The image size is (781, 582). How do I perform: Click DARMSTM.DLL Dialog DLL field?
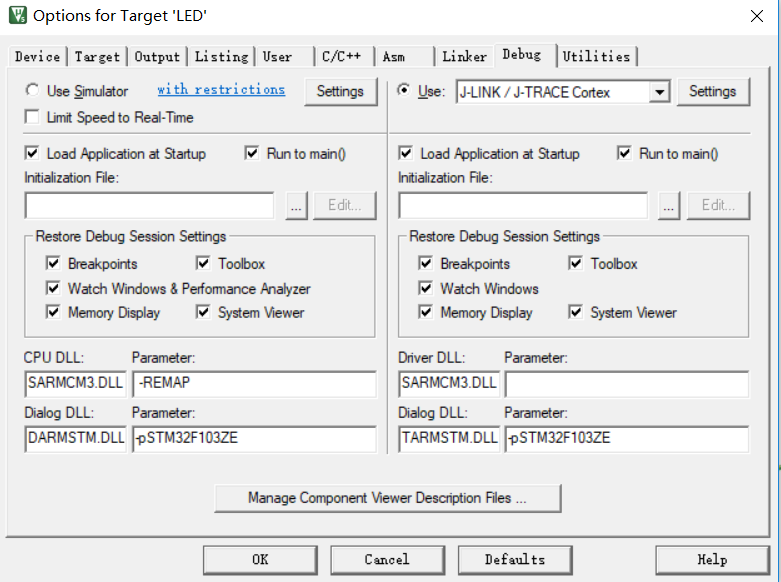click(x=75, y=438)
